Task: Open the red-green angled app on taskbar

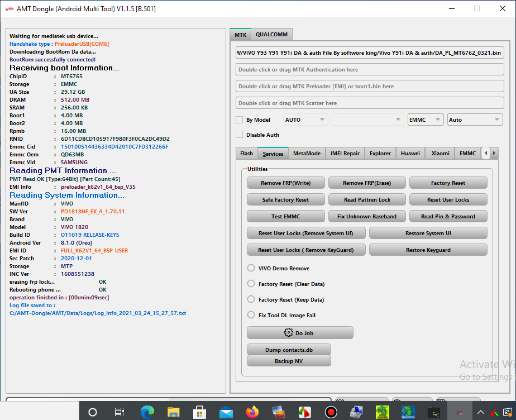Action: point(304,412)
